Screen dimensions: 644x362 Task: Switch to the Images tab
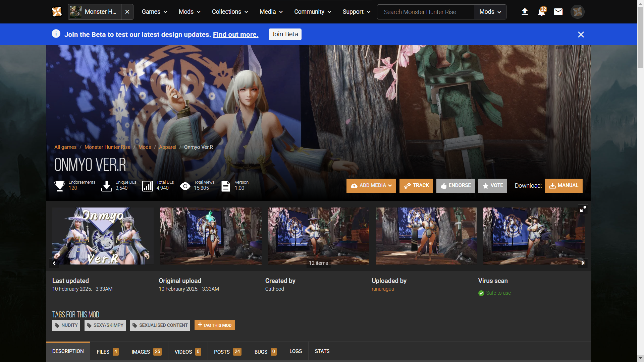146,352
